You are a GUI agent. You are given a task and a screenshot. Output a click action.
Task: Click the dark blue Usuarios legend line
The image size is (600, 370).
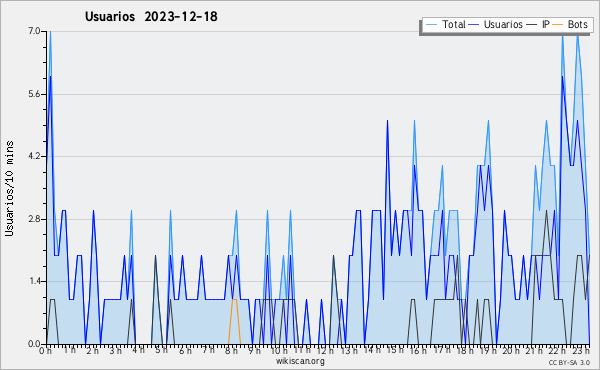(474, 24)
